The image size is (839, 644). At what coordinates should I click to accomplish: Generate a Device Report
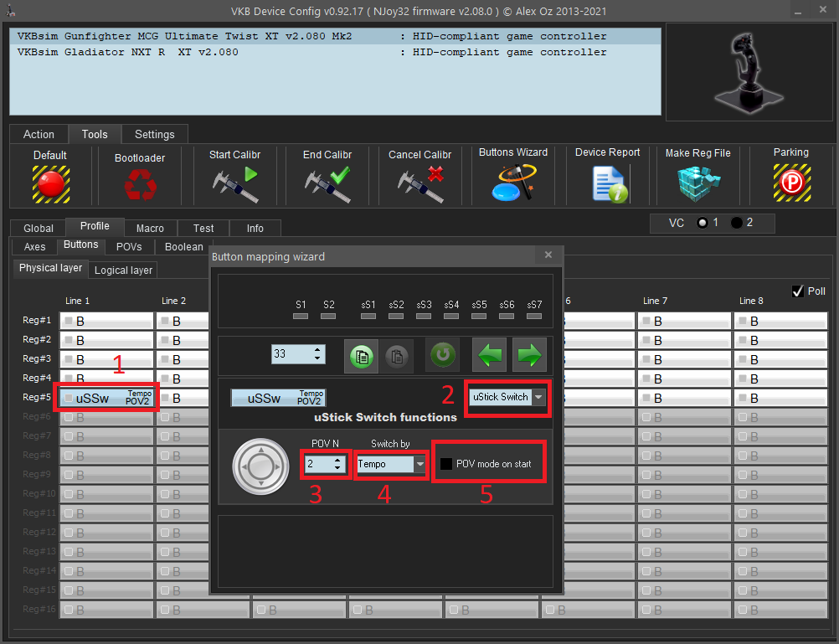(610, 184)
